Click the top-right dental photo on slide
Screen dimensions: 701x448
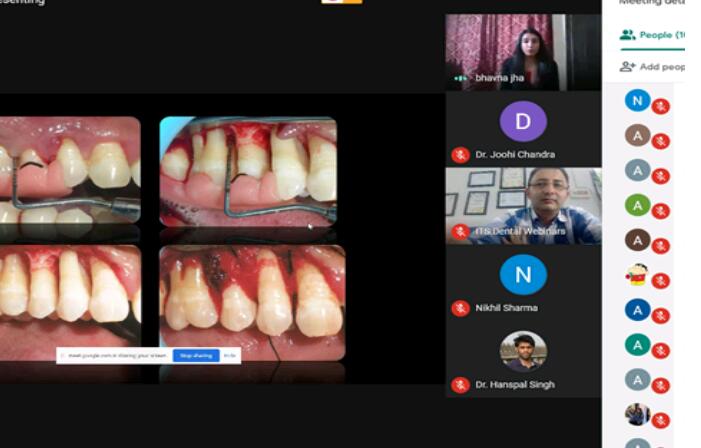[x=248, y=170]
